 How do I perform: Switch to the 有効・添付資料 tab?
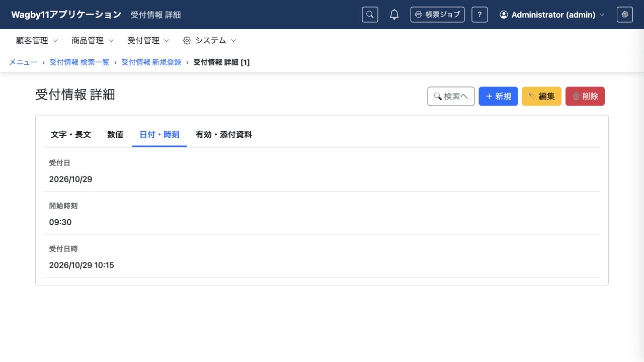224,135
